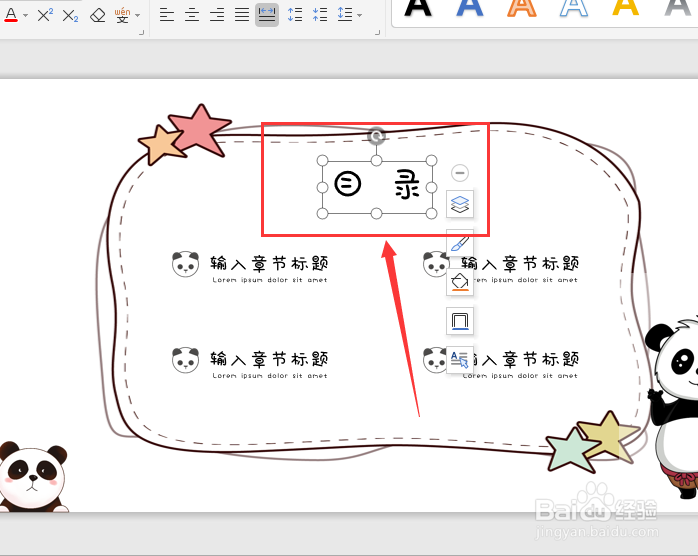Select the pink star decoration shape

point(200,130)
